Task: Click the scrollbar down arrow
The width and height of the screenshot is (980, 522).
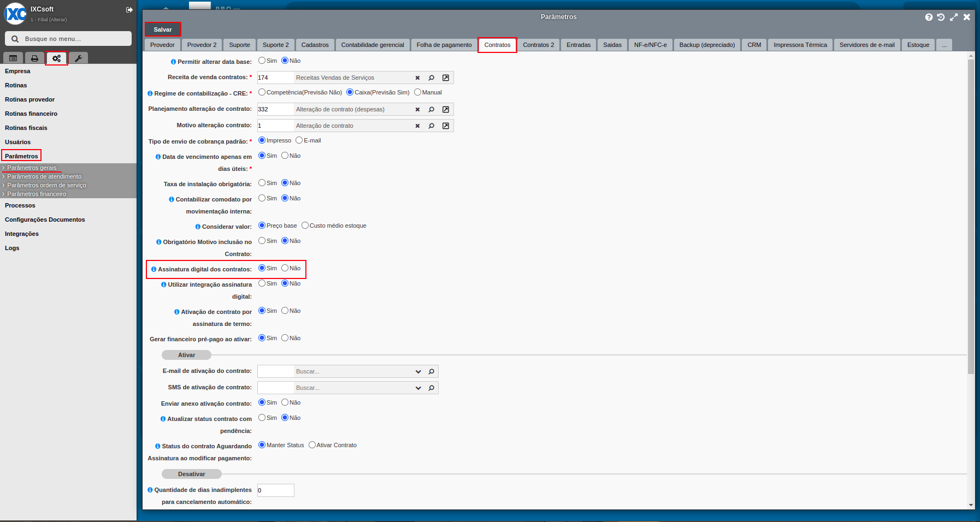Action: (x=971, y=505)
